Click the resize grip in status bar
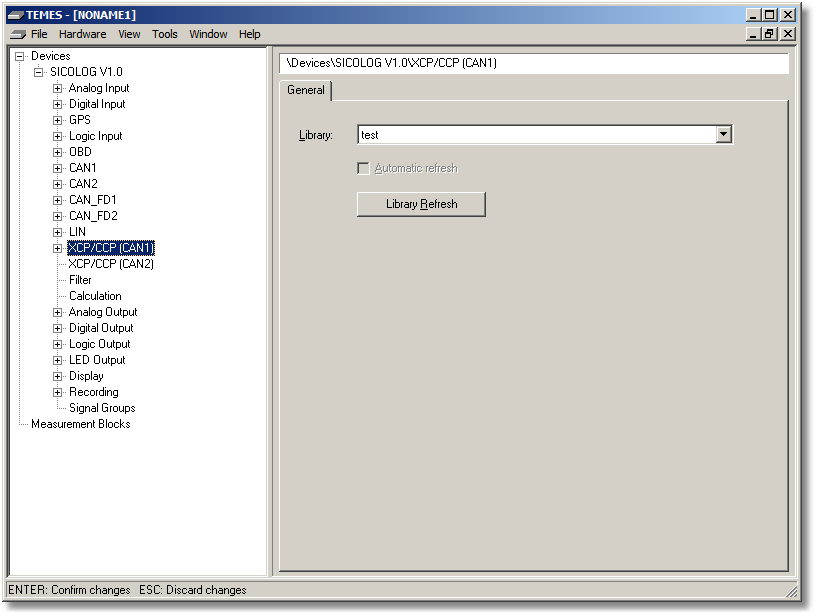The image size is (816, 616). [x=790, y=590]
